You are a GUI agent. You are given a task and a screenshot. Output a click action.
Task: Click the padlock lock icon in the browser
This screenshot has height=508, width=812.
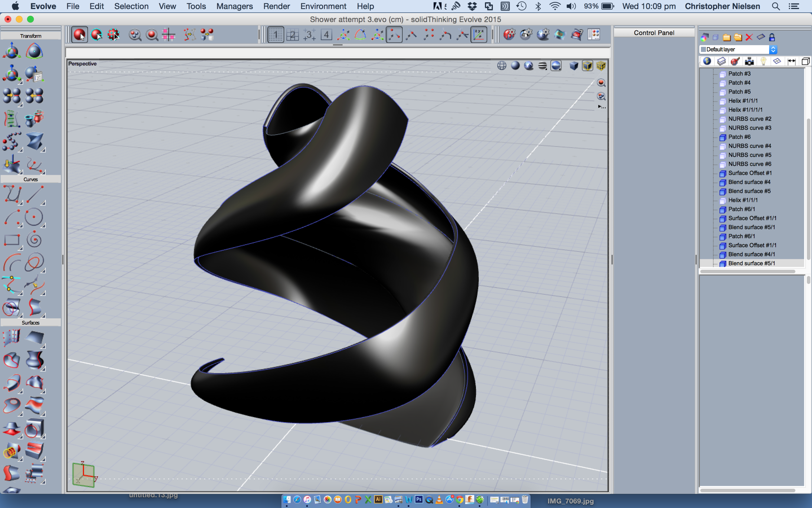(772, 37)
